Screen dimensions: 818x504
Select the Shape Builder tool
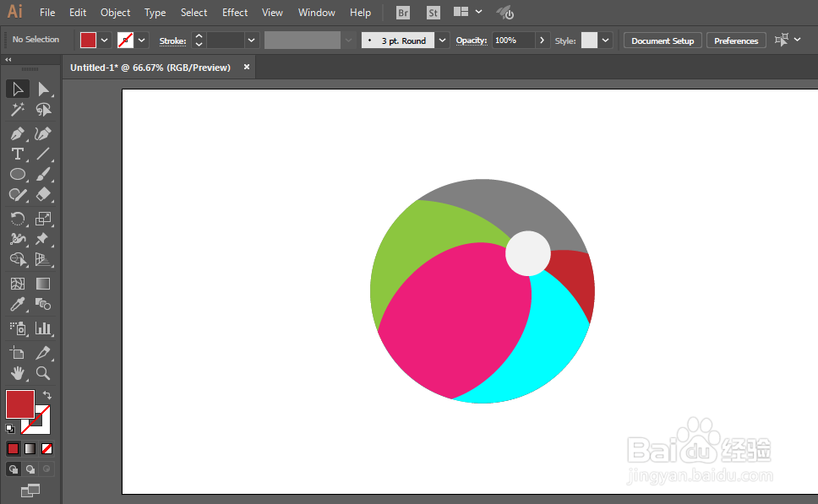tap(17, 259)
